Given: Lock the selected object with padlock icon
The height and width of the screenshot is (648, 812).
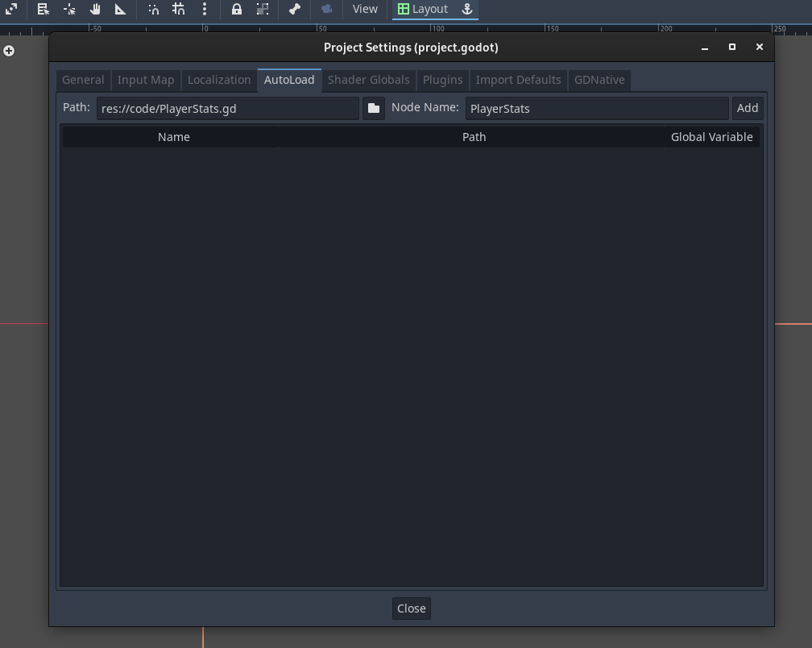Looking at the screenshot, I should [x=236, y=9].
